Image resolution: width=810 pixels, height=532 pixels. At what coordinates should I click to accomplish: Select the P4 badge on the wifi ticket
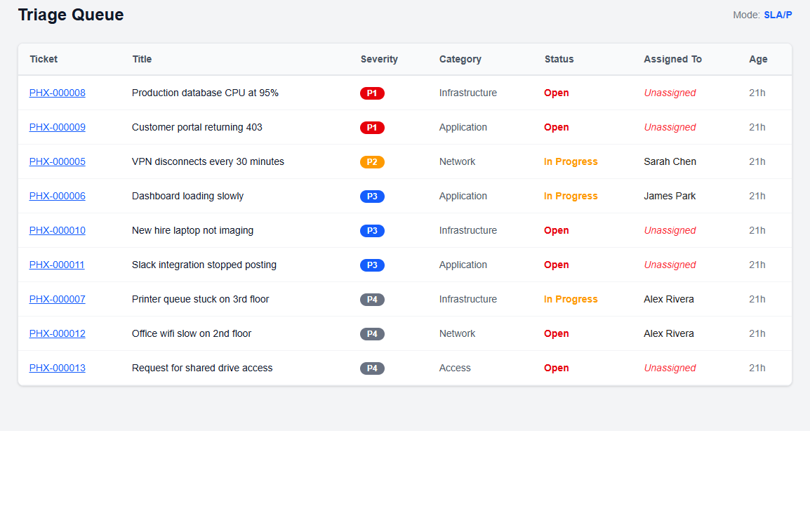click(x=372, y=333)
